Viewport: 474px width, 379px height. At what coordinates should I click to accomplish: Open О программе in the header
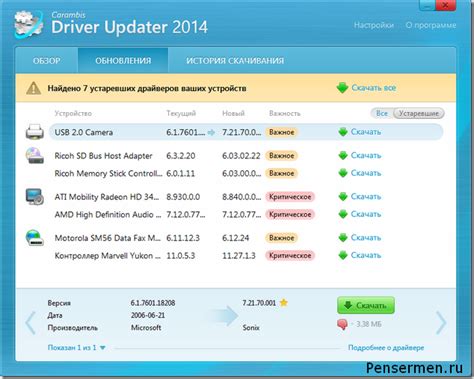pyautogui.click(x=431, y=25)
